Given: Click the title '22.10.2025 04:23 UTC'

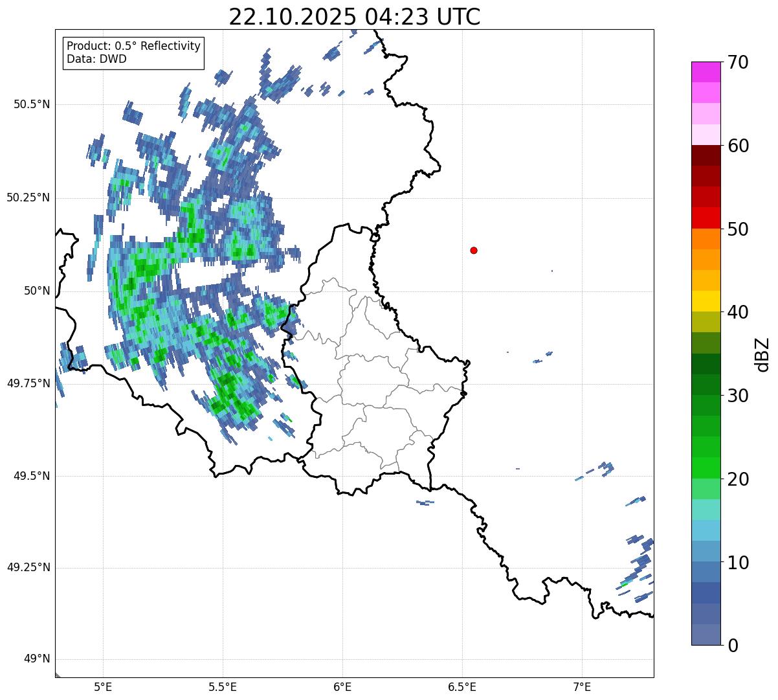Looking at the screenshot, I should pos(355,17).
